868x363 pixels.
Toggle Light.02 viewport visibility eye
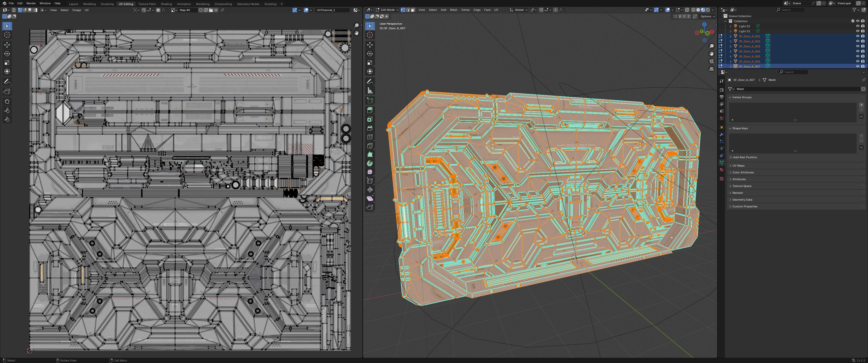click(x=858, y=26)
